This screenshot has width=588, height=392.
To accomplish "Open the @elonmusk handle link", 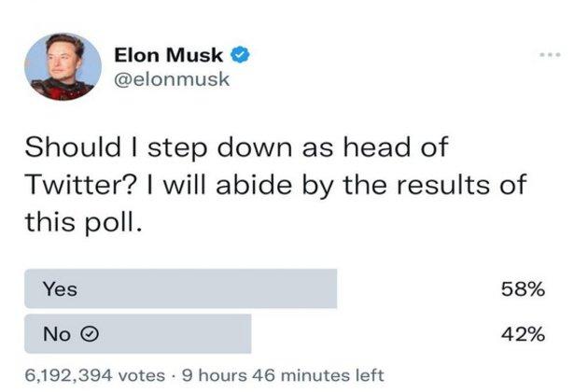I will pos(172,79).
